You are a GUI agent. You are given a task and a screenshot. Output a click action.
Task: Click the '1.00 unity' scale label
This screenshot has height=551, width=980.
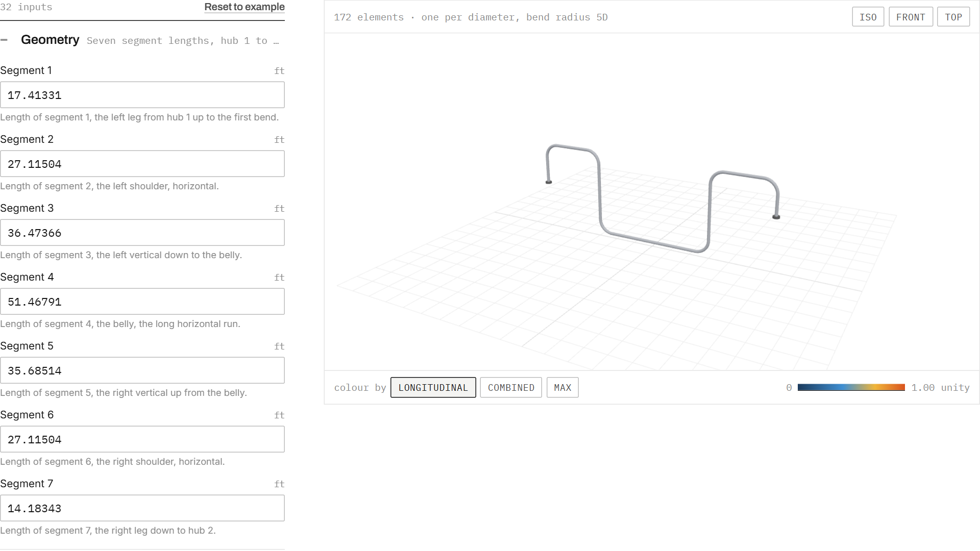pos(940,387)
